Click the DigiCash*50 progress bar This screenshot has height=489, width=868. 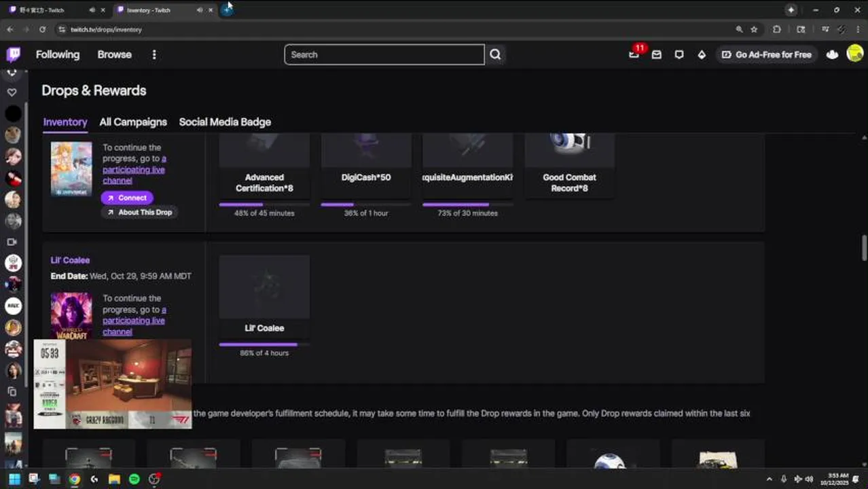point(366,204)
